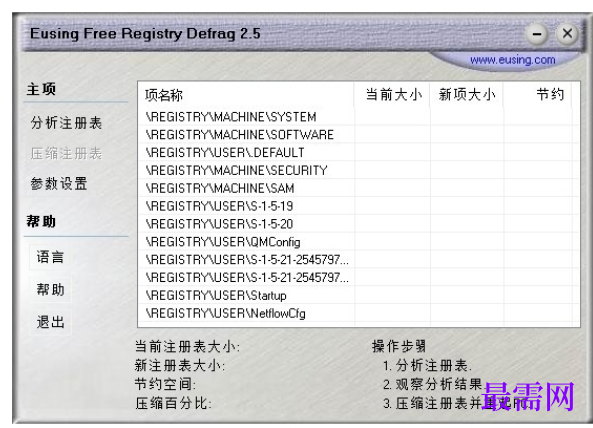Open the 帮助 help button below 语言

coord(50,290)
